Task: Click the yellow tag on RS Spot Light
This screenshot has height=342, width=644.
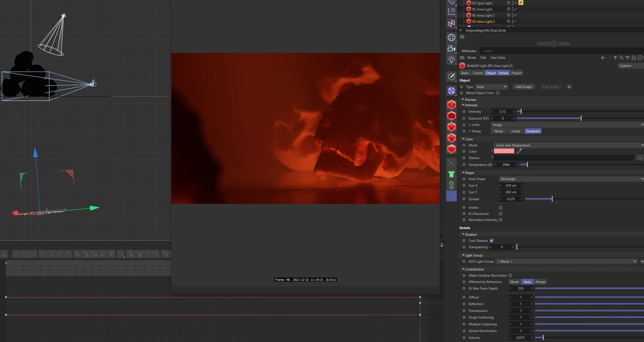Action: [521, 3]
